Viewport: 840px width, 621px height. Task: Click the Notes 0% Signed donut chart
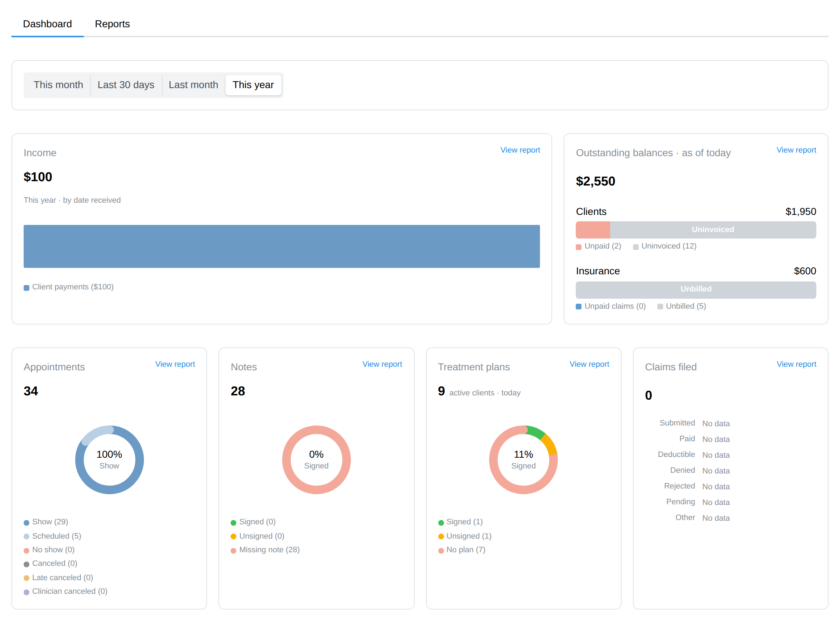[316, 460]
